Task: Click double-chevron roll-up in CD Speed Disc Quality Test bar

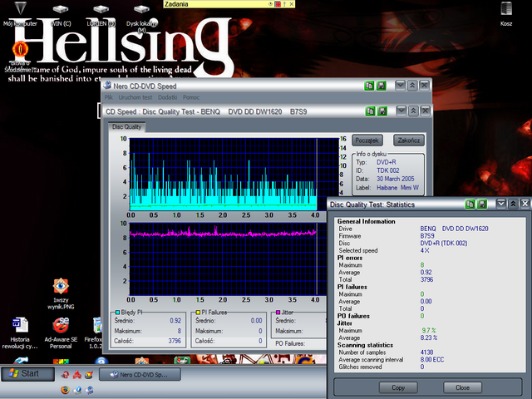Action: 413,111
